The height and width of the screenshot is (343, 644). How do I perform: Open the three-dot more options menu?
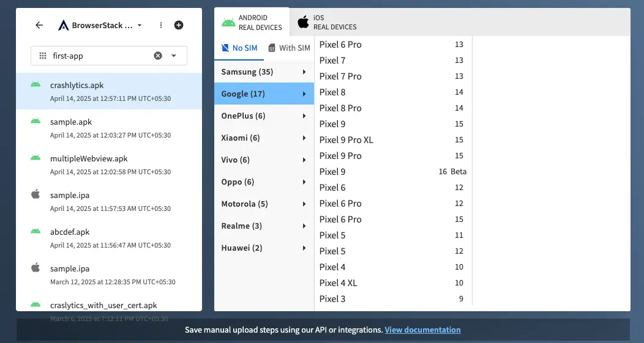161,25
